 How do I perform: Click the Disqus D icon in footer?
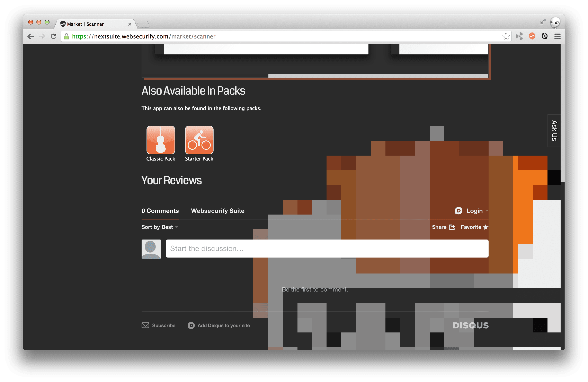coord(191,325)
